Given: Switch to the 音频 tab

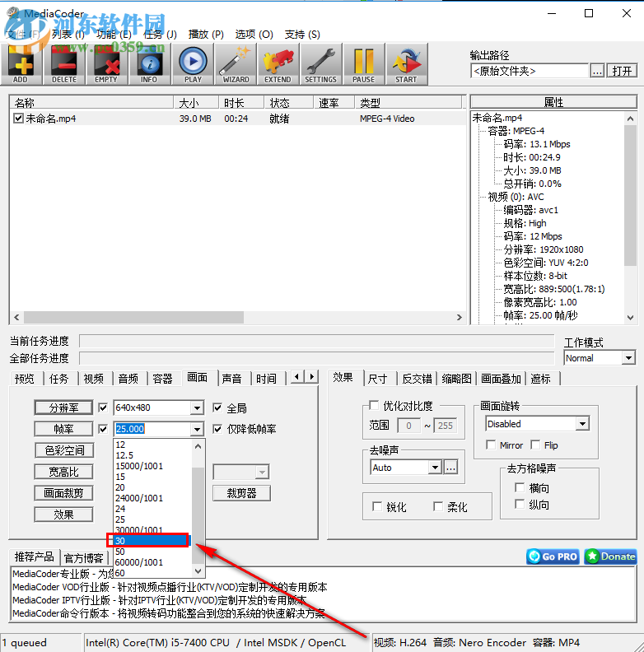Looking at the screenshot, I should [x=128, y=379].
